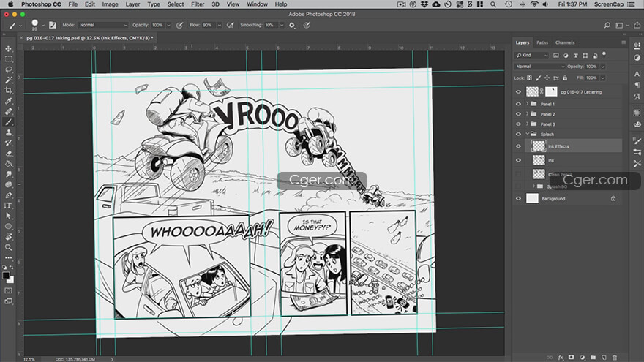This screenshot has width=644, height=362.
Task: Hide the pg 016-017 Lettering layer
Action: point(518,92)
